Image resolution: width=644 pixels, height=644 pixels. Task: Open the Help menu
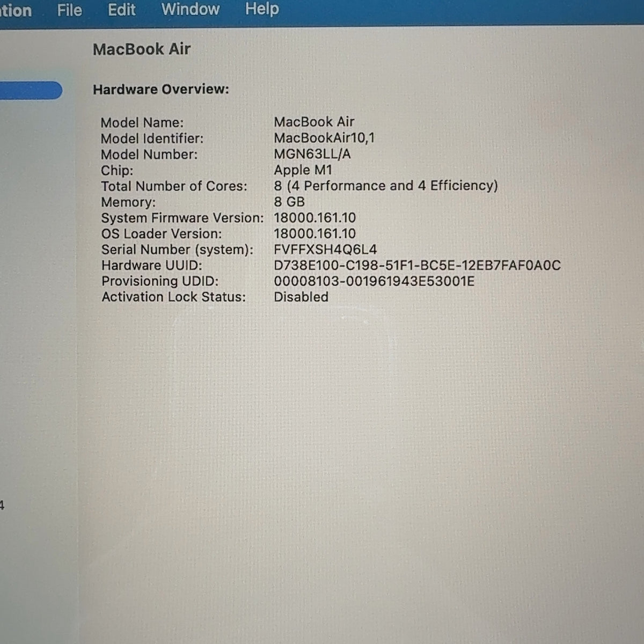point(262,9)
